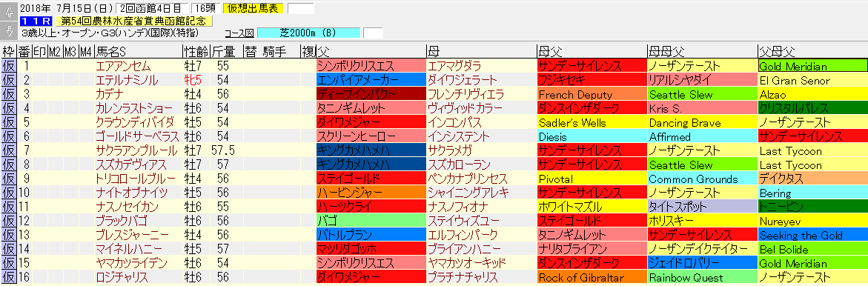Click the 父 column header
The width and height of the screenshot is (868, 286).
tap(371, 52)
